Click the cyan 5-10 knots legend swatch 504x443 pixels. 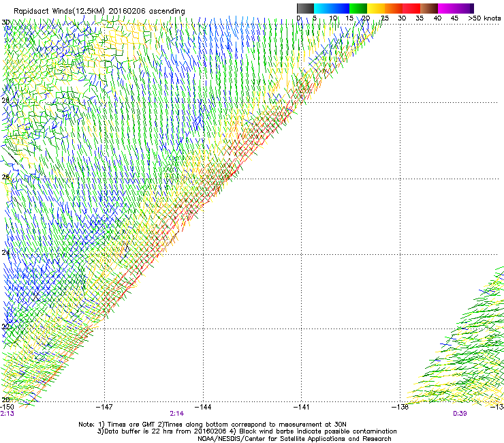322,8
